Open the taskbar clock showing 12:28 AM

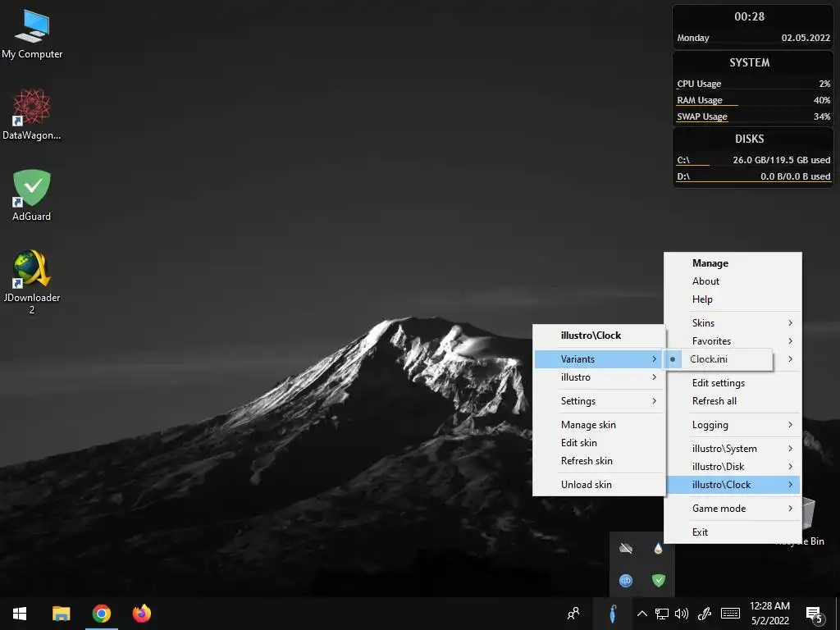[769, 614]
